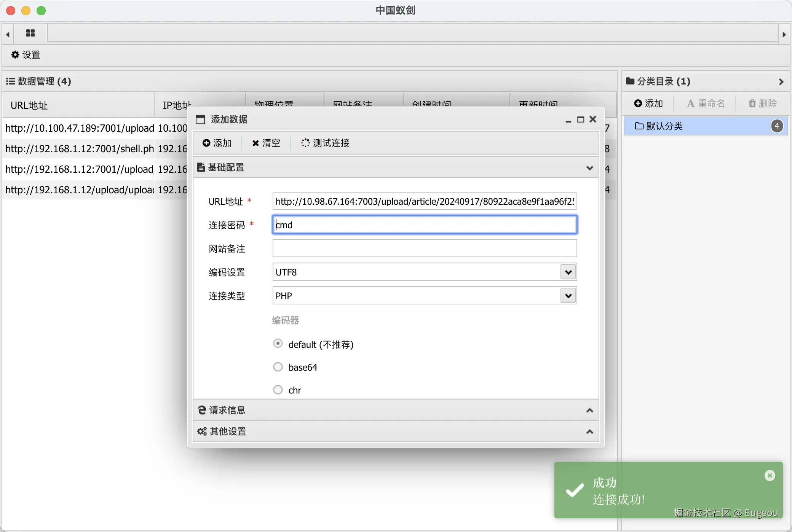This screenshot has width=792, height=532.
Task: Open the 设置 gear settings
Action: 26,55
